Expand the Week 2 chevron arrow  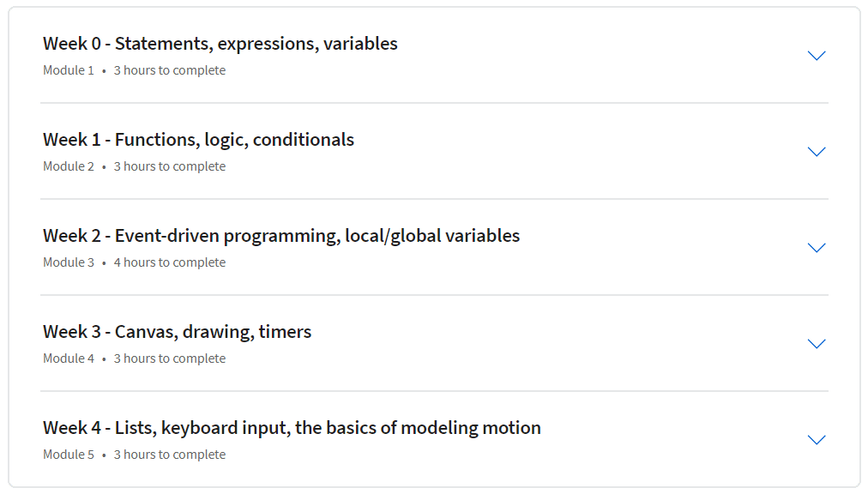click(x=817, y=248)
